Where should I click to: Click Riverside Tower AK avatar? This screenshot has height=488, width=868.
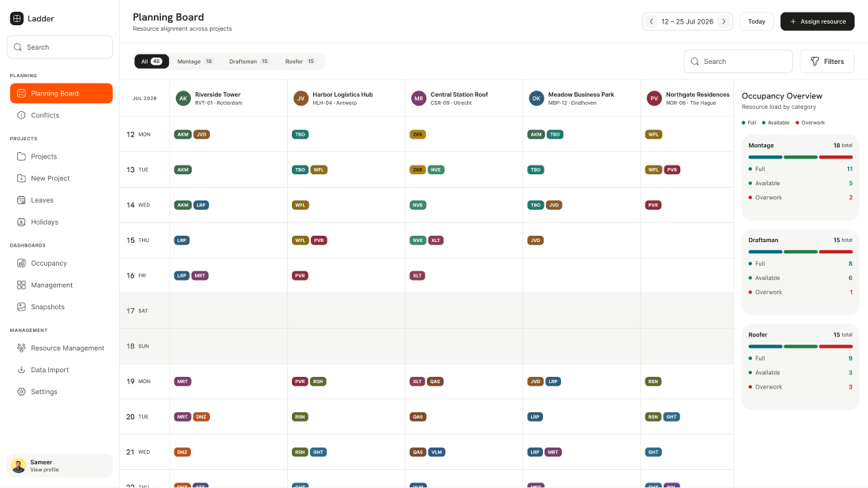pyautogui.click(x=183, y=99)
